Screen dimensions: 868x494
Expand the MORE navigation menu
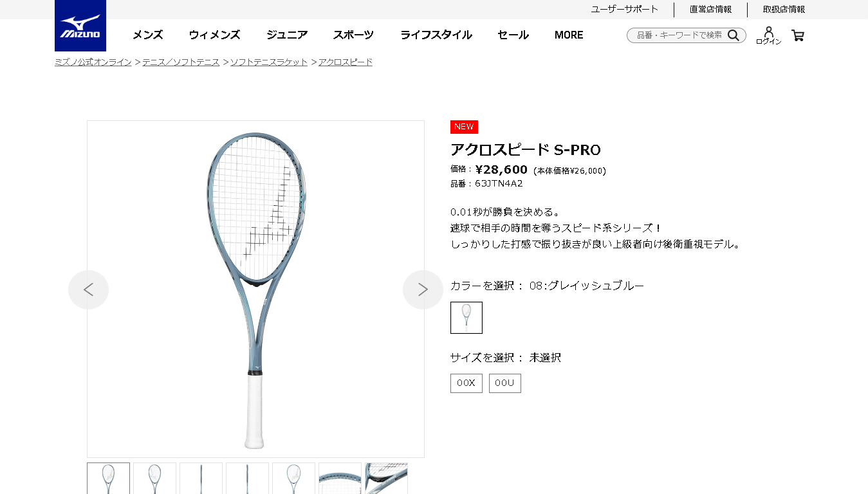click(x=569, y=35)
